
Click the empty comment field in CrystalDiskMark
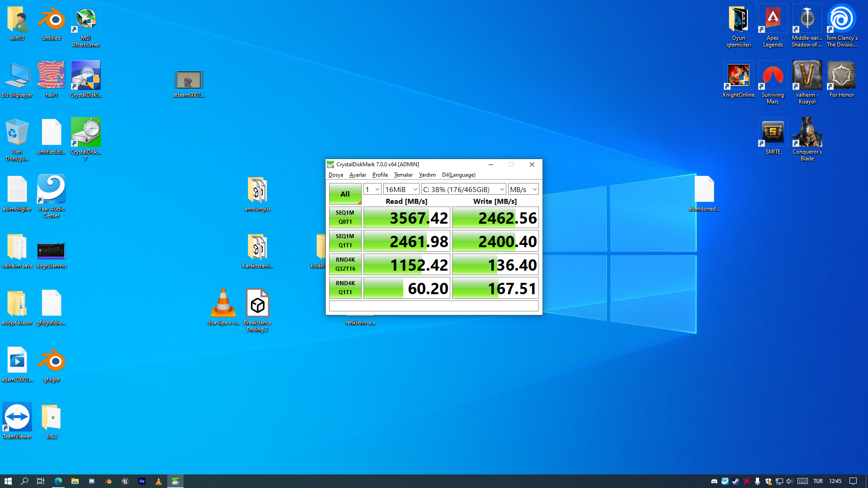coord(434,306)
